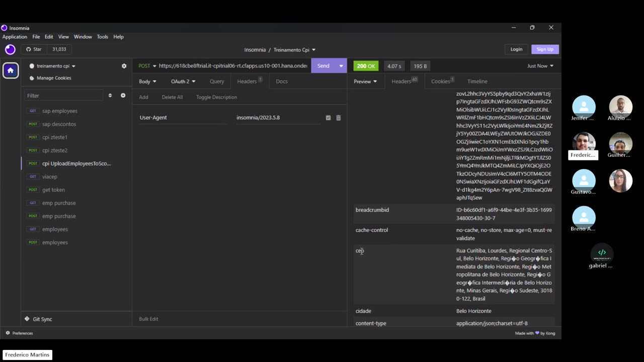This screenshot has height=362, width=644.
Task: Click Toggle Description
Action: (x=216, y=97)
